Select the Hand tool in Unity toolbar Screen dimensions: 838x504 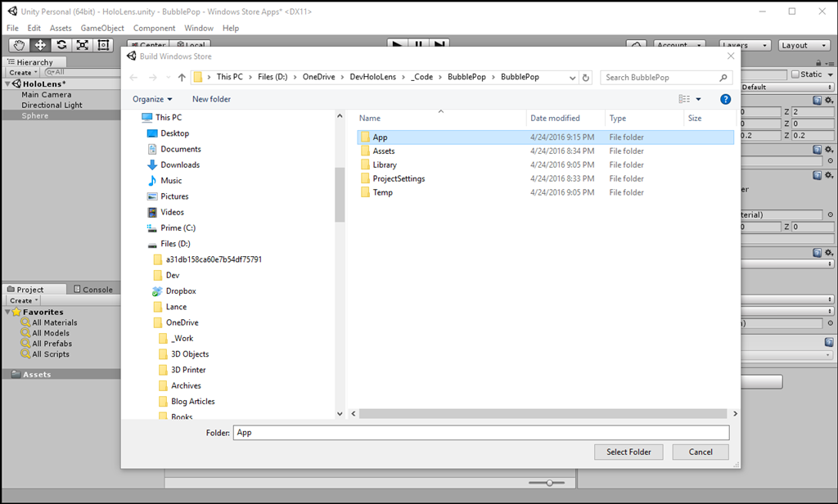pyautogui.click(x=20, y=45)
